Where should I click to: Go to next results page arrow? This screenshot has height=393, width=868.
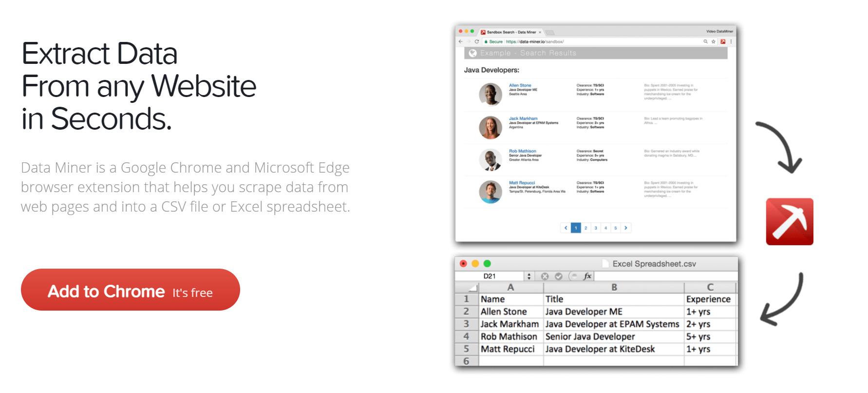click(x=626, y=228)
